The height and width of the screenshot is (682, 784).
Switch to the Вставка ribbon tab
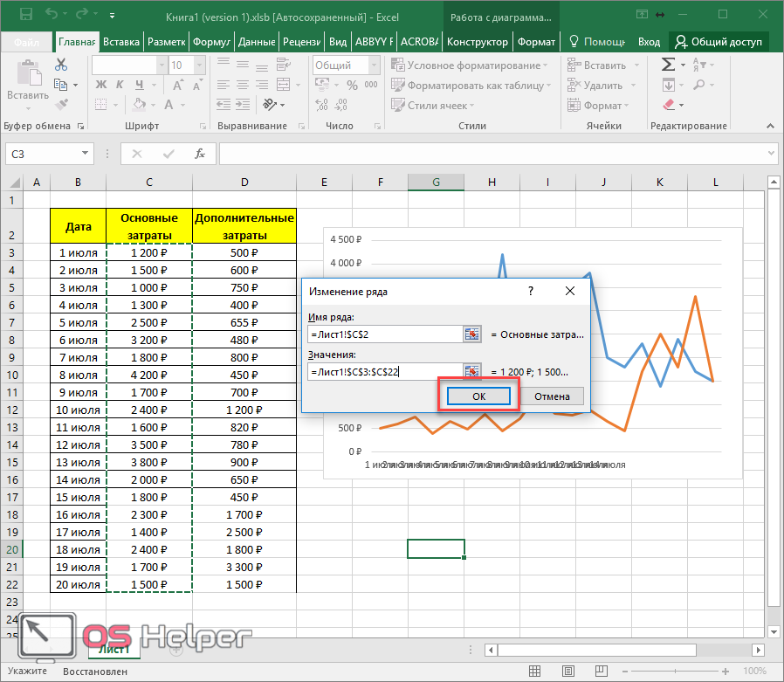[x=121, y=42]
